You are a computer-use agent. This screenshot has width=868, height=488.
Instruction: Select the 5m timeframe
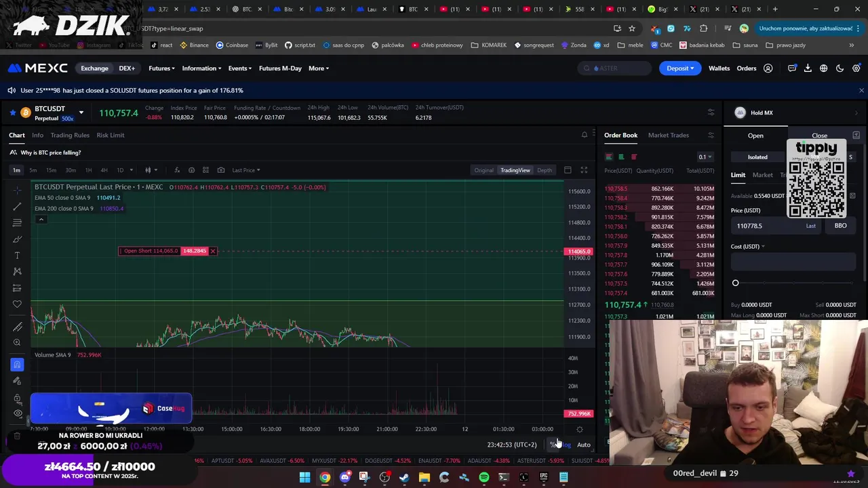[33, 170]
